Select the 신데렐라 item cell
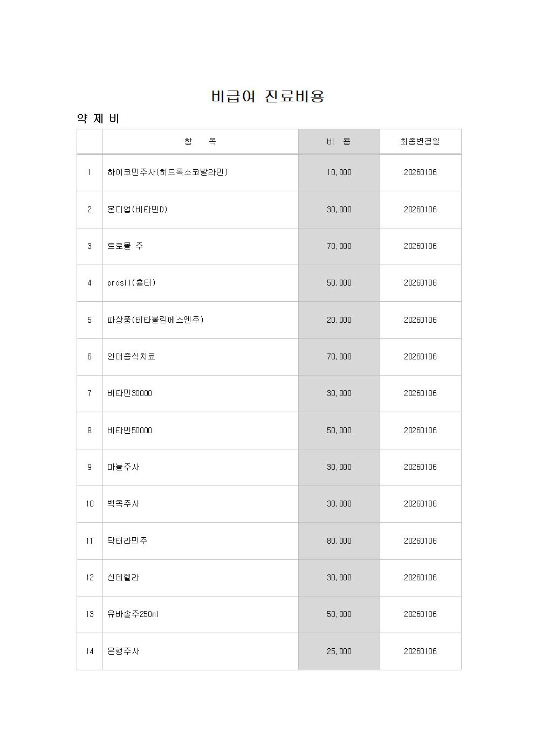The width and height of the screenshot is (535, 756). click(124, 578)
